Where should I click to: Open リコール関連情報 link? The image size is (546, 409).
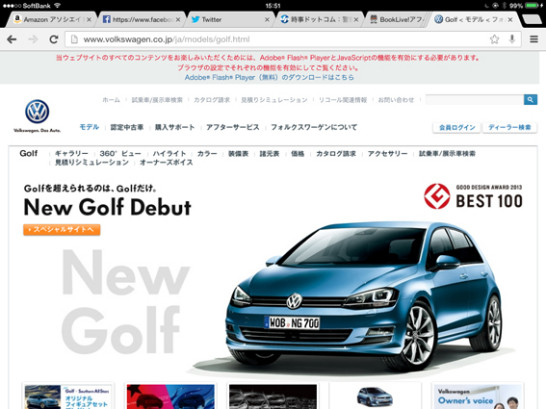[x=343, y=100]
